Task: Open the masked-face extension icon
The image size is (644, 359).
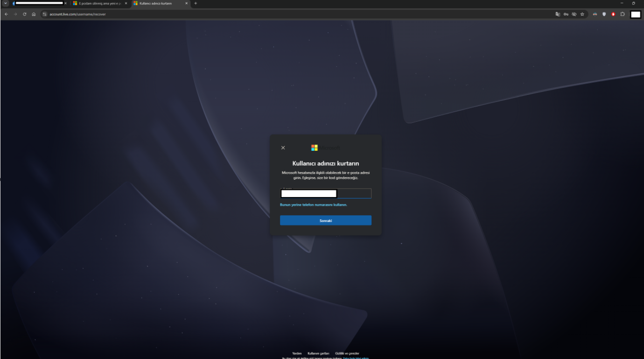Action: [595, 14]
